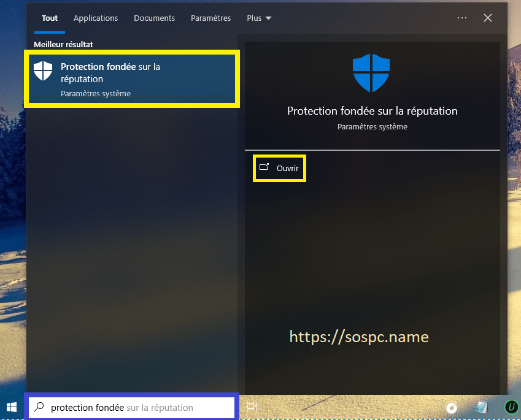Select the Tout tab
Image resolution: width=521 pixels, height=420 pixels.
(50, 18)
